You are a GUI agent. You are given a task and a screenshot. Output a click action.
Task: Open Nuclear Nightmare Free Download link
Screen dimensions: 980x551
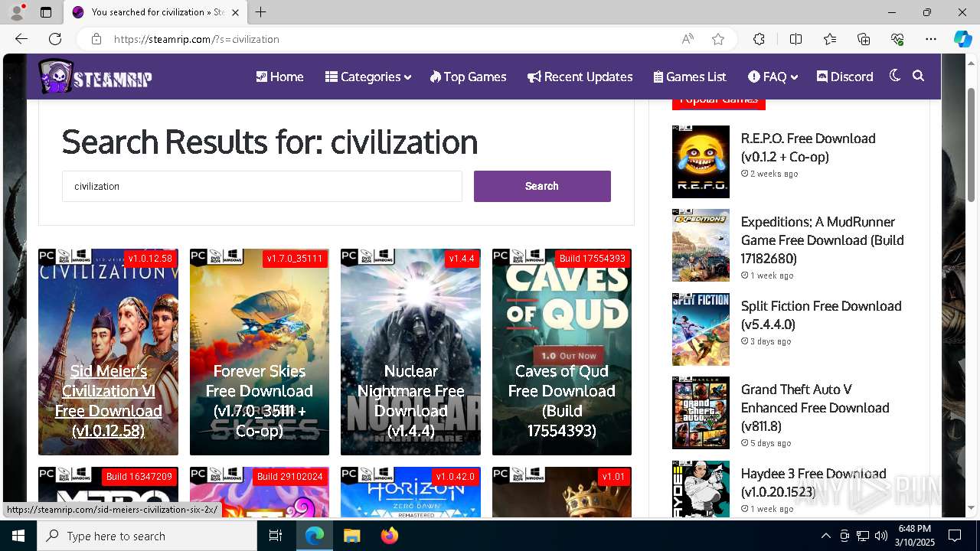(x=410, y=401)
